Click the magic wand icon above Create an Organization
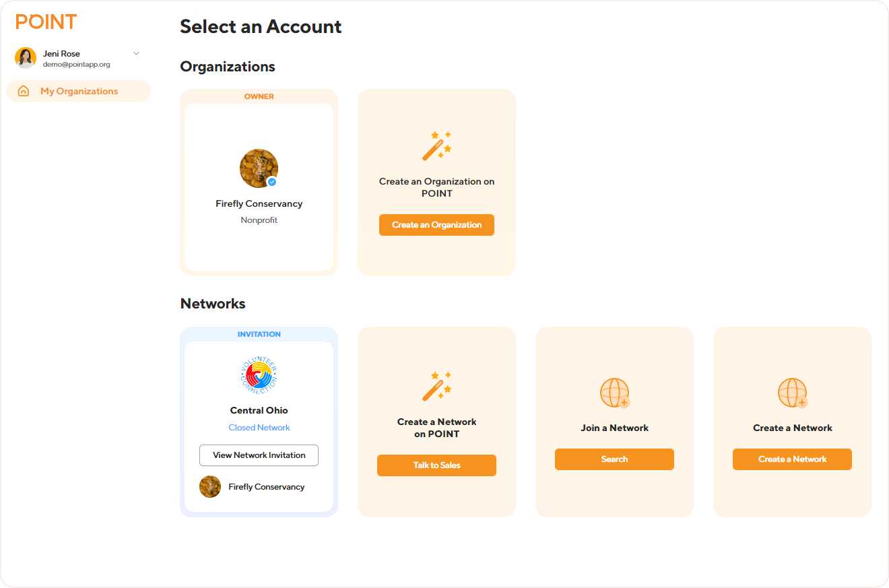 click(x=436, y=145)
